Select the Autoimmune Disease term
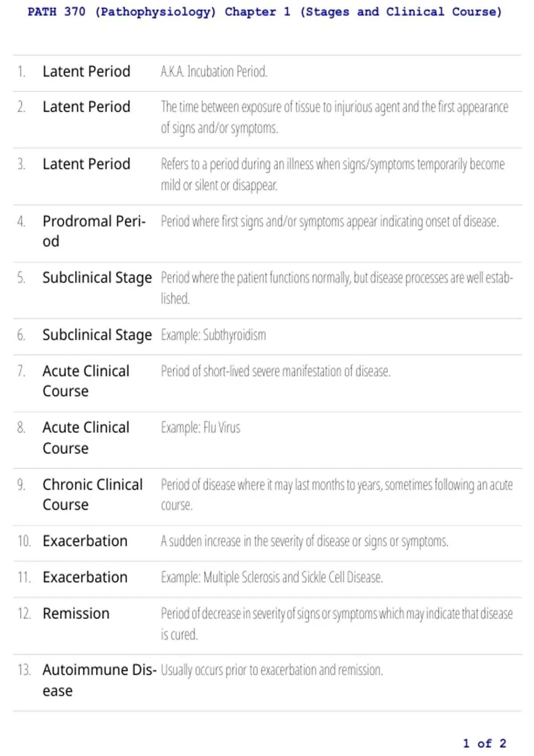The height and width of the screenshot is (756, 534). click(x=100, y=680)
